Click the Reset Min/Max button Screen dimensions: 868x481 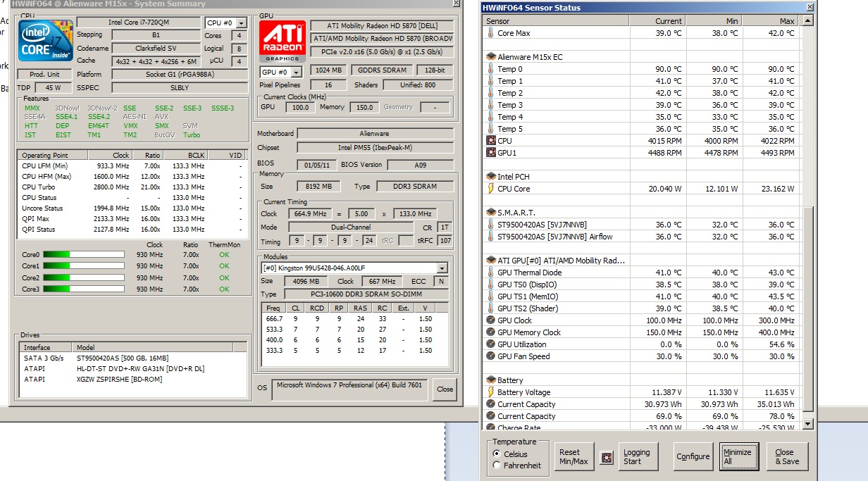point(573,457)
